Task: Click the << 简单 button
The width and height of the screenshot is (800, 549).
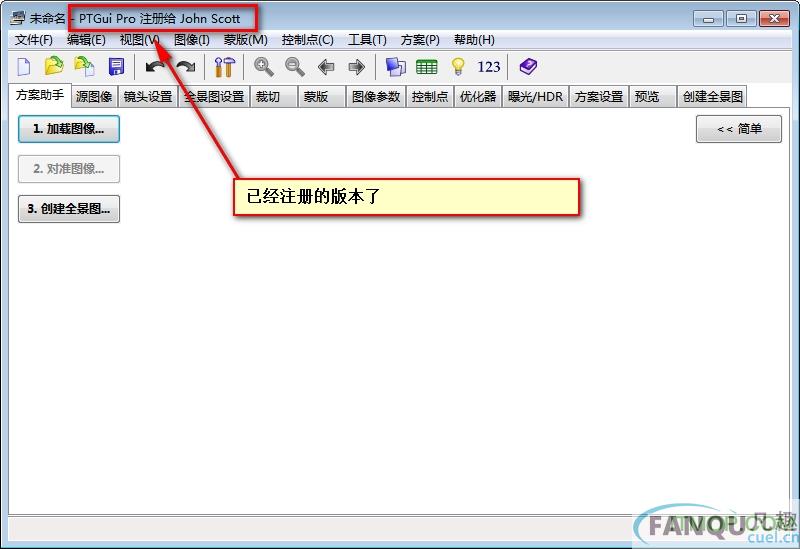Action: 739,129
